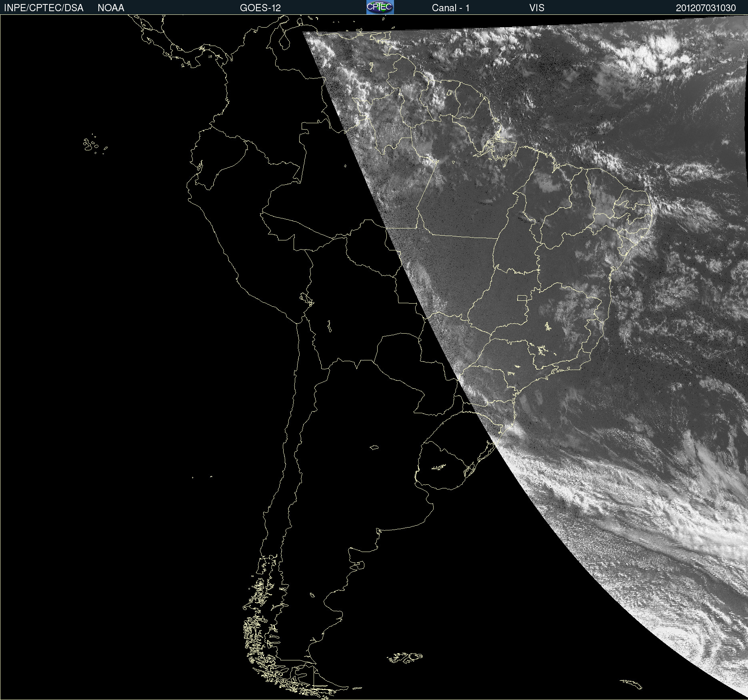Screen dimensions: 748x700
Task: Click the CPTEC logo in header
Action: tap(380, 7)
